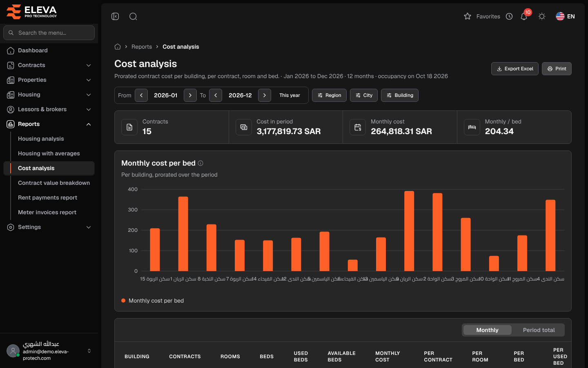Click the Monthly cost per bed info icon
Viewport: 588px width, 368px height.
[x=200, y=163]
